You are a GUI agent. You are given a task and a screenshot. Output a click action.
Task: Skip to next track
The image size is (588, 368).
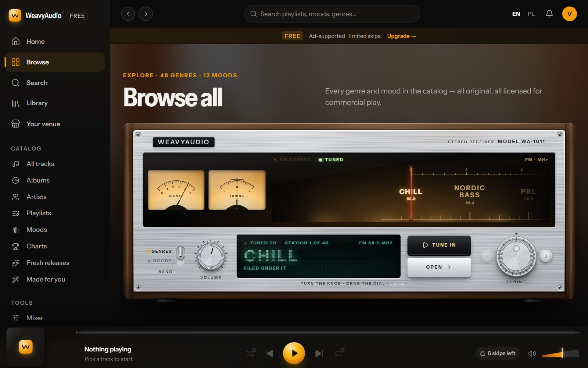point(319,353)
